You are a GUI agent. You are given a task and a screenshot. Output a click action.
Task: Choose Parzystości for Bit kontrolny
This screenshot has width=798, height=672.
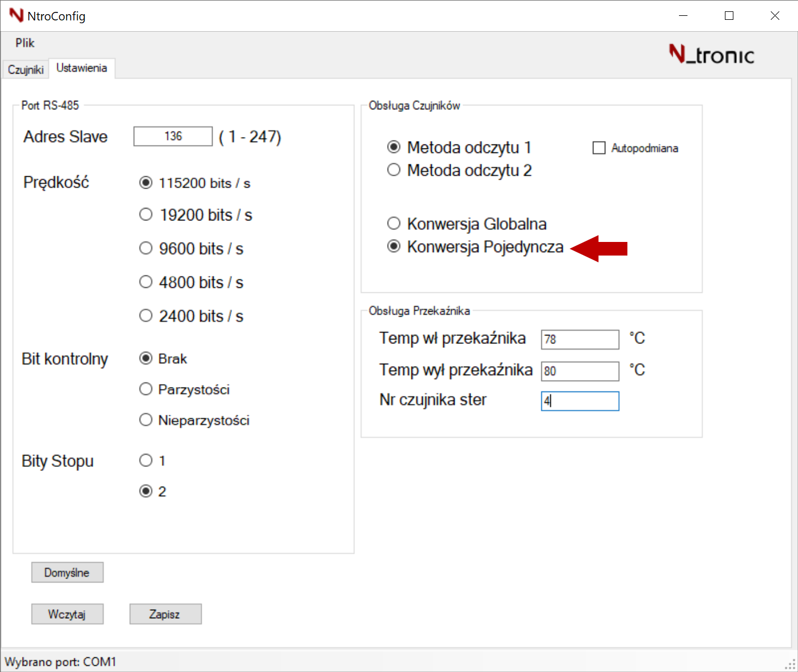[146, 389]
